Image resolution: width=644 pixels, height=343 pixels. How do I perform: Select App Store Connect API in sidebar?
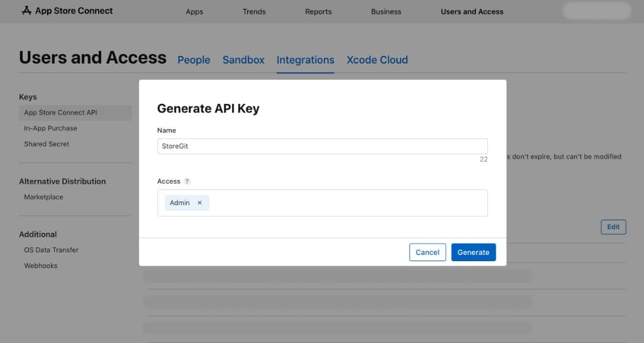75,113
